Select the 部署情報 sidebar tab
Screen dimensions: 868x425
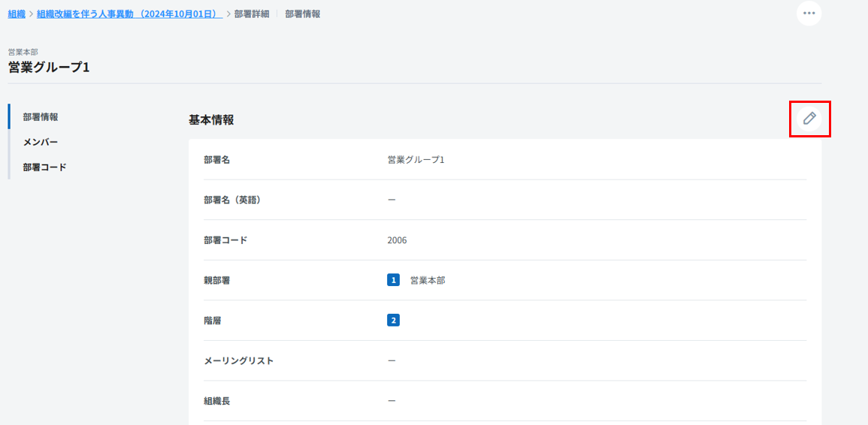41,117
